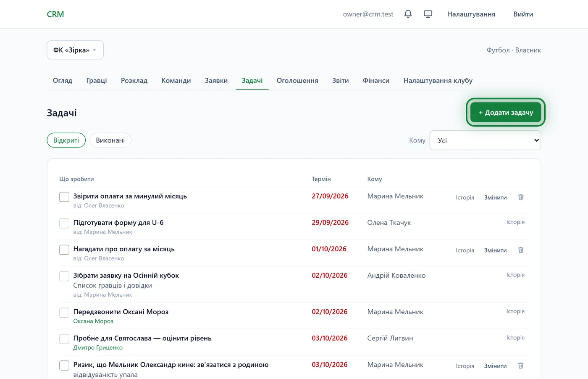Click the CRM logo
The image size is (588, 379).
point(55,14)
